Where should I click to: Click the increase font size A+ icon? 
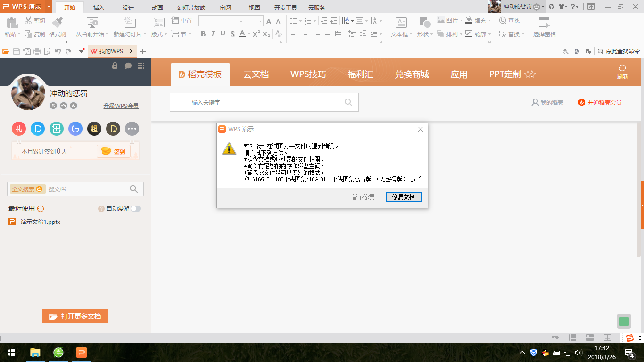coord(269,21)
